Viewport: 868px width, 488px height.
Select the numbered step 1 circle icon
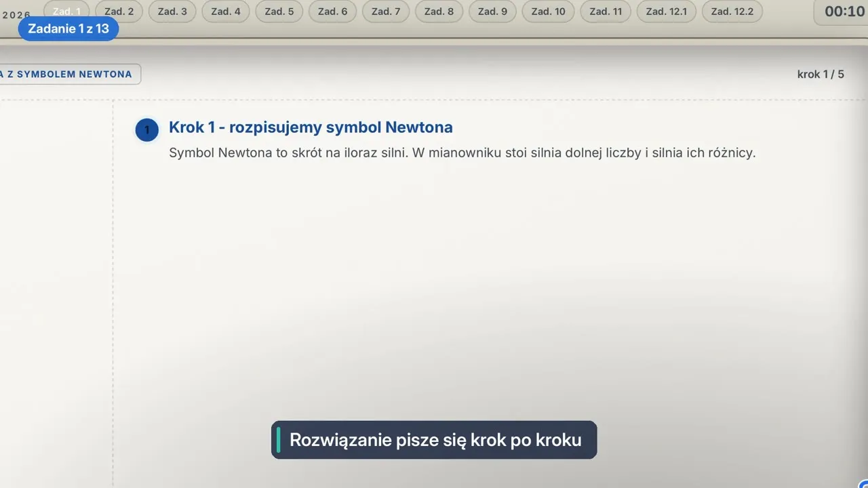tap(146, 129)
